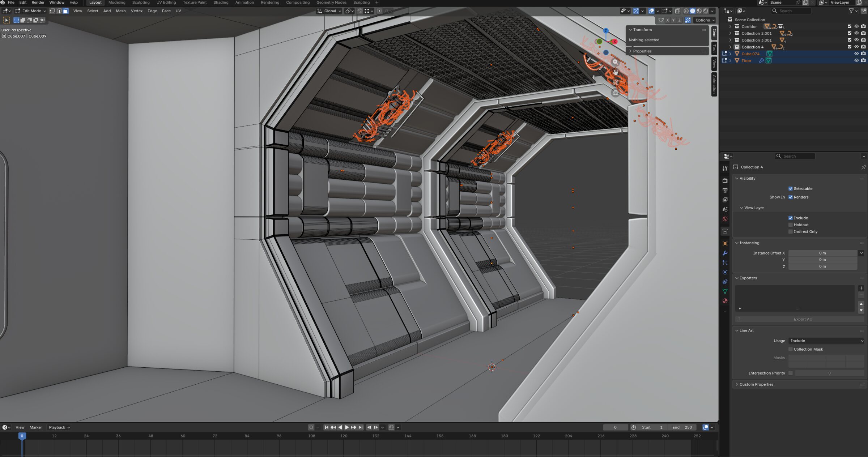868x457 pixels.
Task: Open the Output properties tab
Action: point(725,190)
